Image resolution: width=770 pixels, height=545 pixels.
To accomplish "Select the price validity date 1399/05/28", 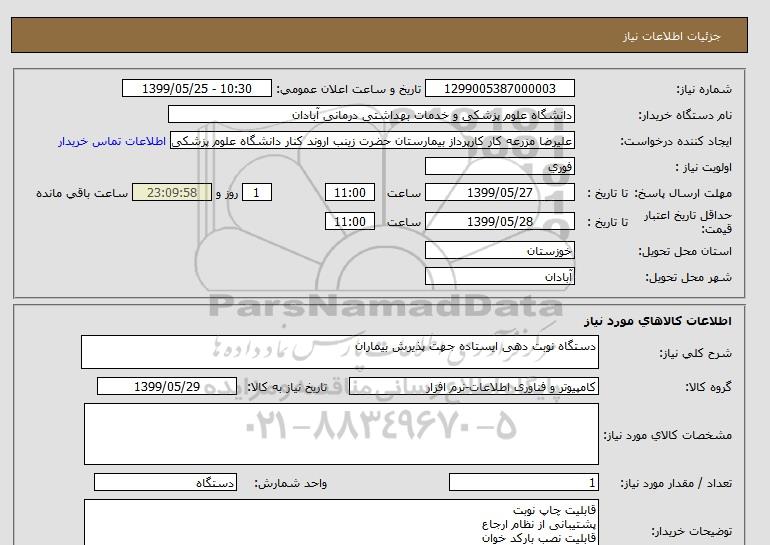I will (x=499, y=221).
